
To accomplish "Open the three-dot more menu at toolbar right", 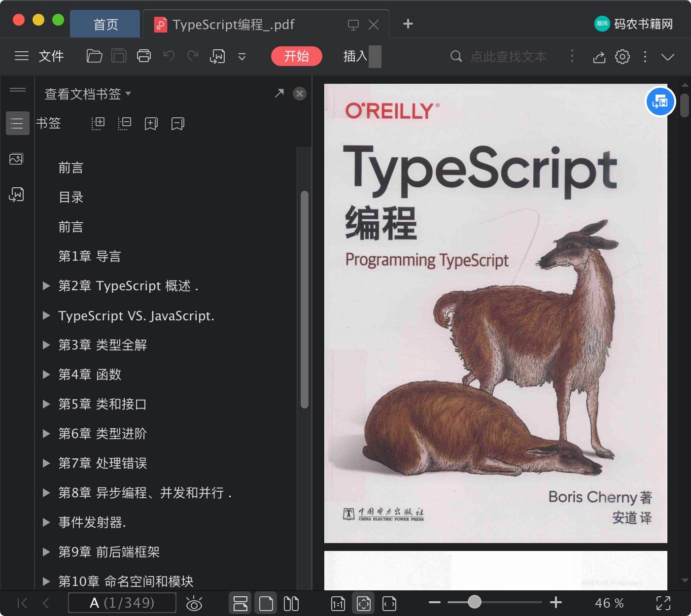I will 645,57.
